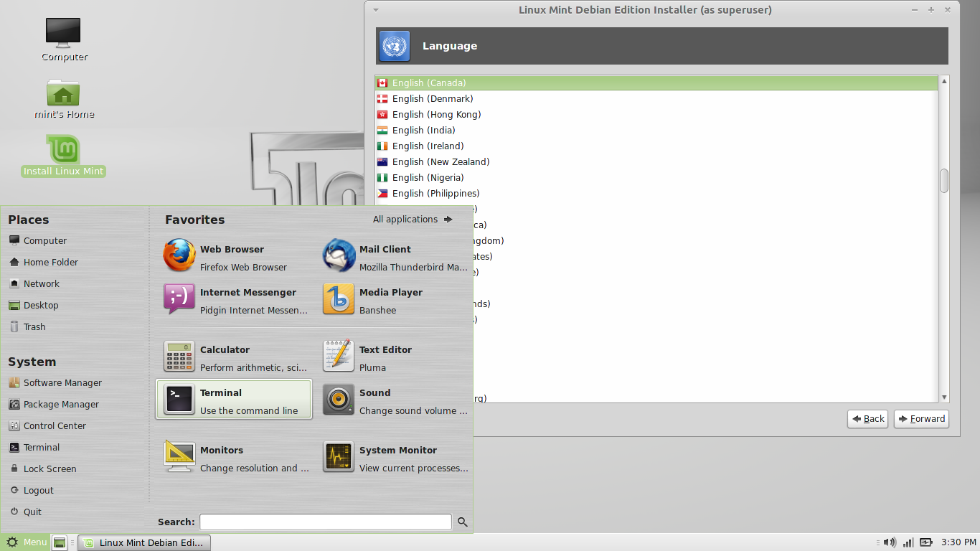This screenshot has width=980, height=551.
Task: Click the Back button in installer
Action: [868, 419]
